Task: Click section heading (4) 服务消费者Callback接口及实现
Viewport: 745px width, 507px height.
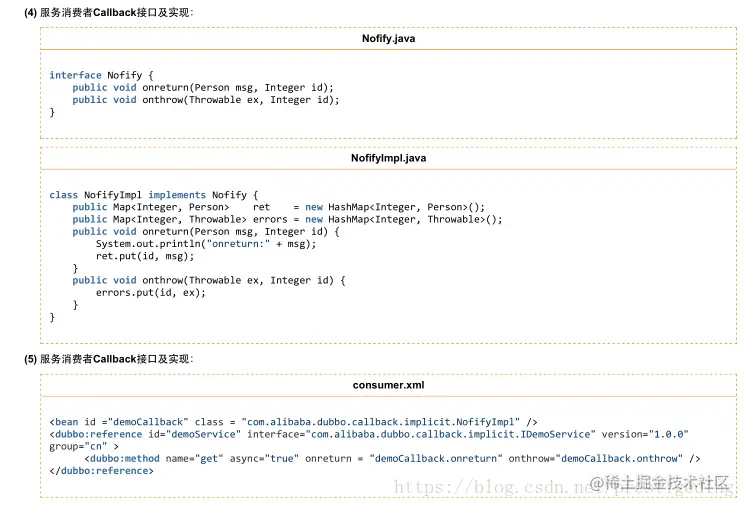Action: (x=109, y=13)
